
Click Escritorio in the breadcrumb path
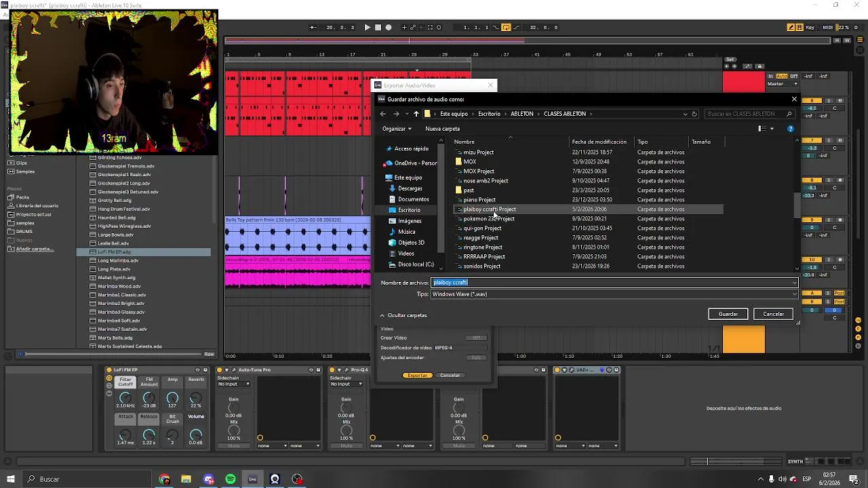(x=489, y=114)
